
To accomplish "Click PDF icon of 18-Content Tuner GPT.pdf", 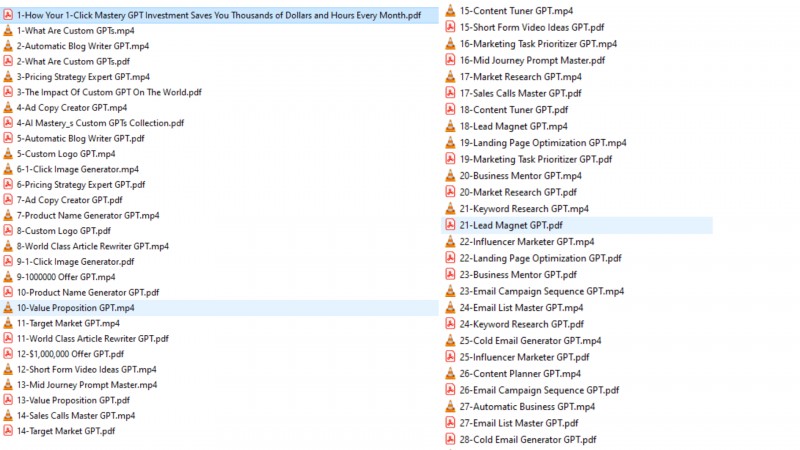I will pyautogui.click(x=450, y=110).
